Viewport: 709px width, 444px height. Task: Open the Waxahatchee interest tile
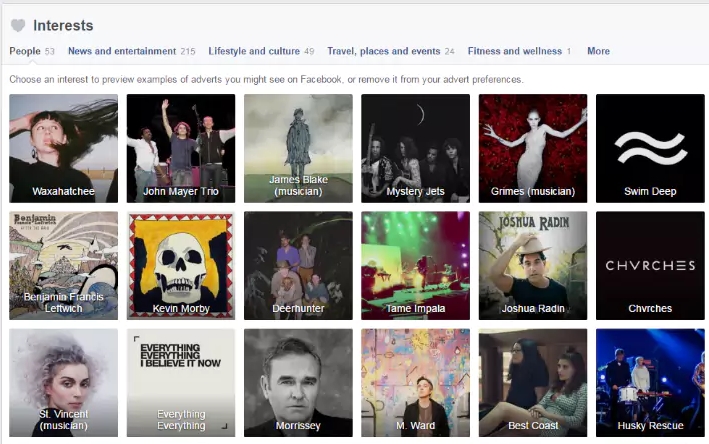point(63,148)
